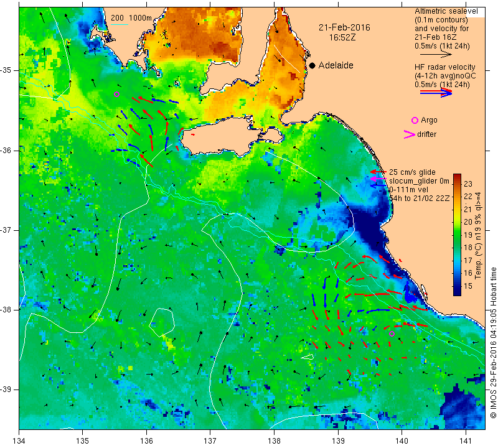Viewport: 498px width, 448px height.
Task: Click the dark blue cold patch in bottom-right corner
Action: (x=461, y=409)
